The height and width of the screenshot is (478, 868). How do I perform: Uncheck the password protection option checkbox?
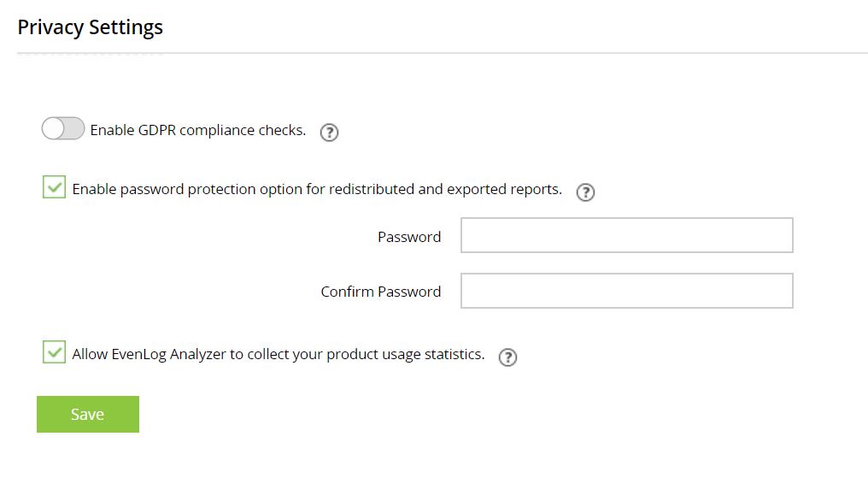coord(54,187)
